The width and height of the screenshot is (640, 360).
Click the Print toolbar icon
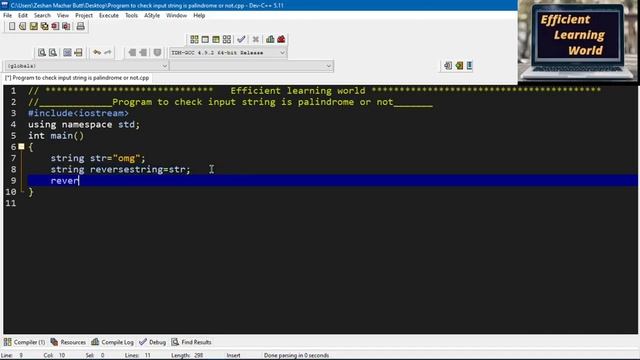pos(80,26)
